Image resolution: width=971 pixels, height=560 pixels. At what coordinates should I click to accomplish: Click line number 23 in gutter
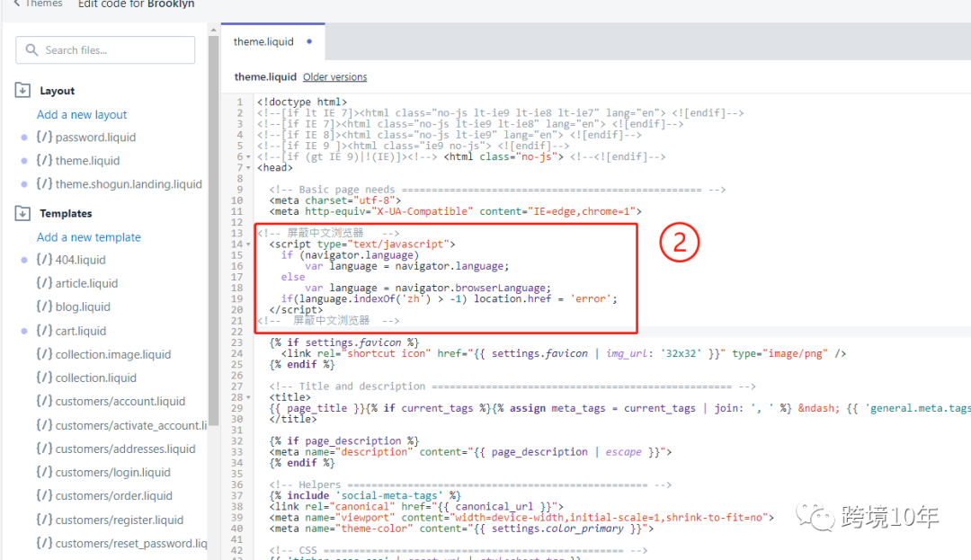(236, 342)
